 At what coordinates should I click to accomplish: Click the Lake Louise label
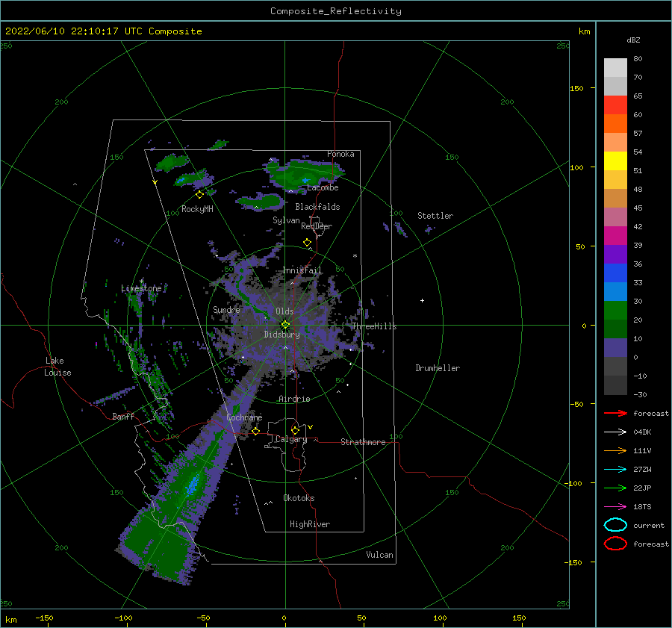click(x=57, y=367)
